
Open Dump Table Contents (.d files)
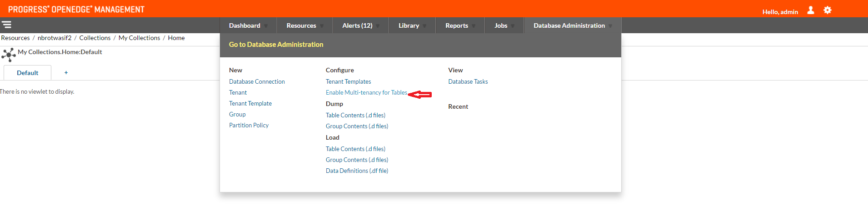pos(355,115)
